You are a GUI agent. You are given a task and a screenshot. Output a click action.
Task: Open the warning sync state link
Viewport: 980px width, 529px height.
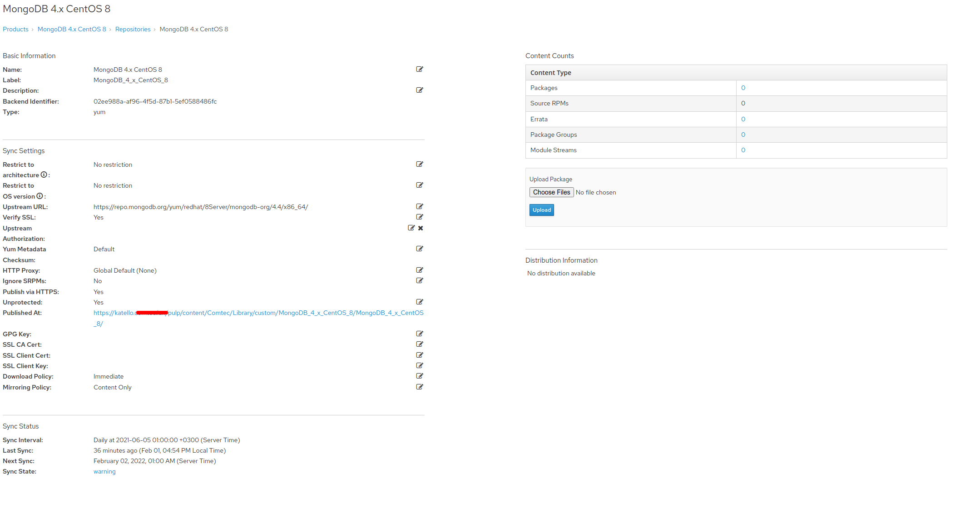[x=104, y=471]
